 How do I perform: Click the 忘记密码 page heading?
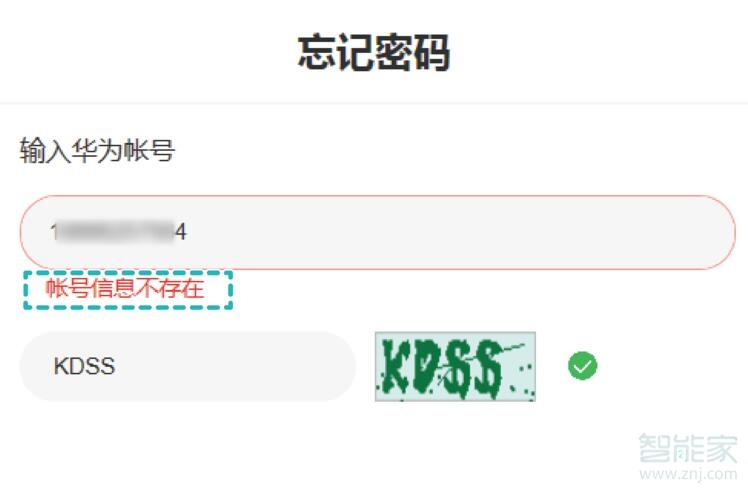click(374, 52)
